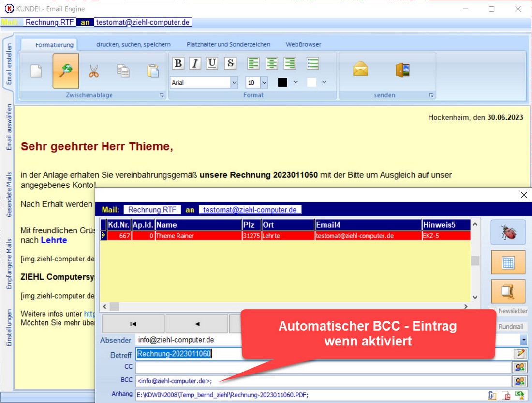Click the Rundmail button
Screen dimensions: 532x403
coord(510,327)
